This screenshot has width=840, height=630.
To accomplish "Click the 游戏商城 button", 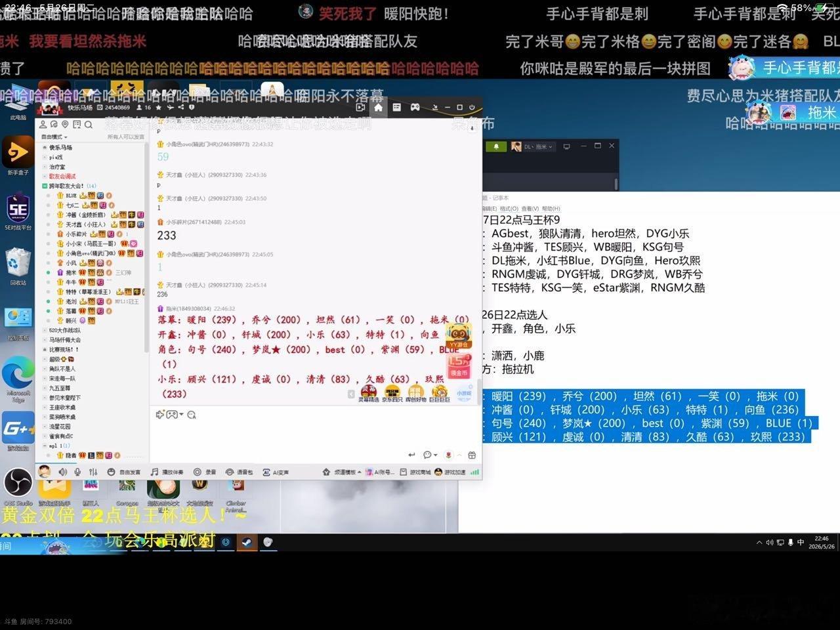I will (414, 472).
